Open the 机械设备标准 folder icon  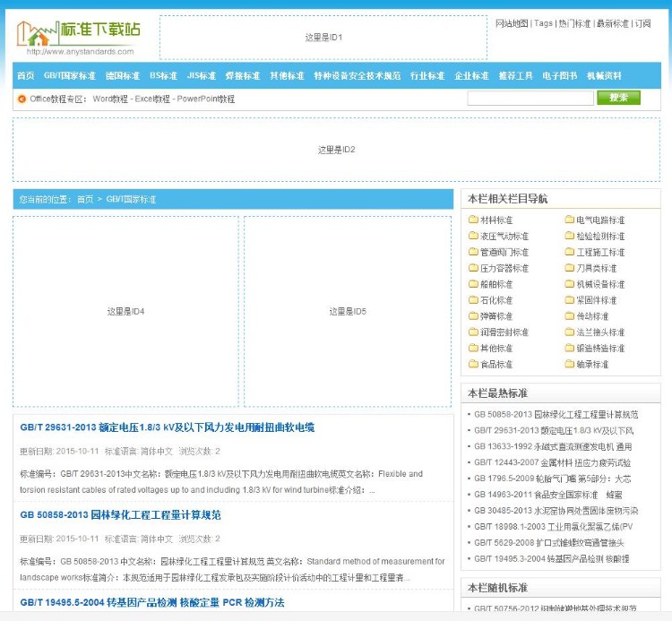pyautogui.click(x=569, y=284)
